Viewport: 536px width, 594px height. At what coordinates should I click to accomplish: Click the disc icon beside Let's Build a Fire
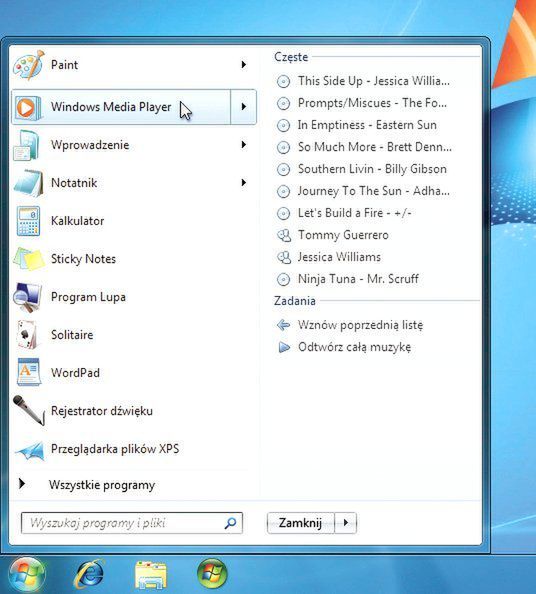click(283, 213)
